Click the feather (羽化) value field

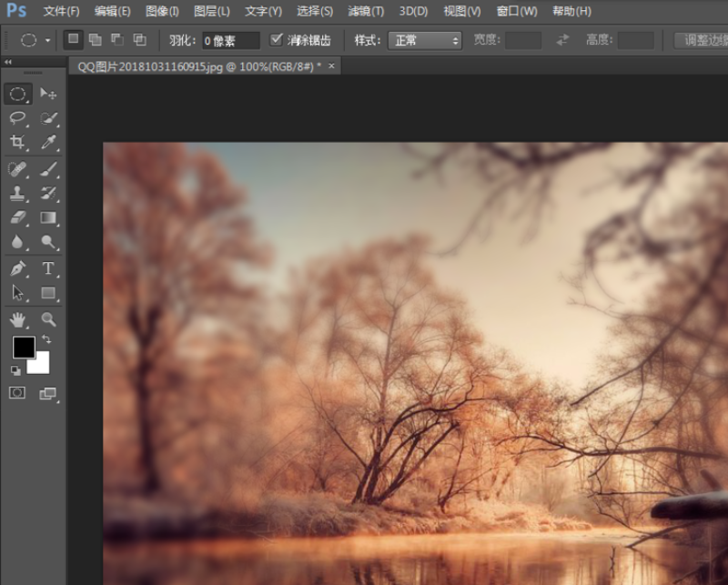pyautogui.click(x=231, y=41)
